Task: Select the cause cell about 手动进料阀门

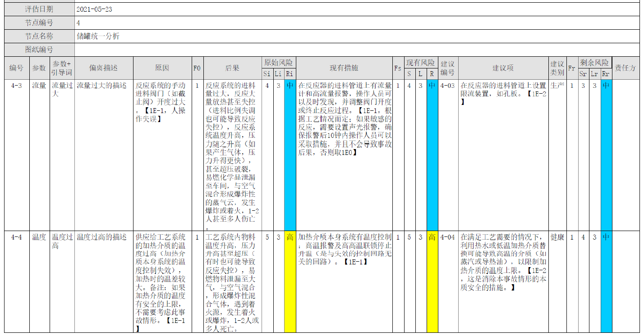Action: point(162,155)
